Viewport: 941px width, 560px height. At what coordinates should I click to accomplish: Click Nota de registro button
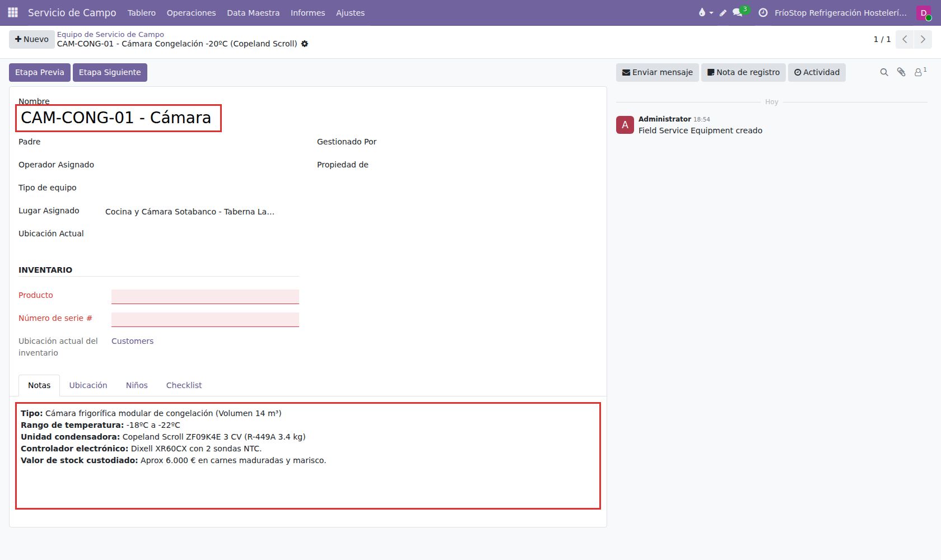(743, 72)
